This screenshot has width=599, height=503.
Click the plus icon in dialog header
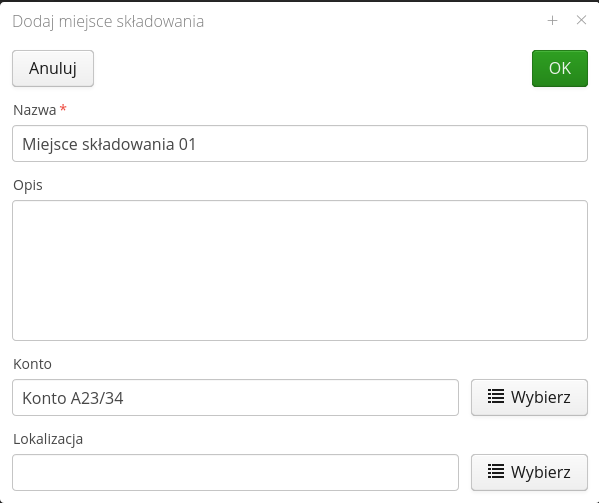[x=552, y=20]
